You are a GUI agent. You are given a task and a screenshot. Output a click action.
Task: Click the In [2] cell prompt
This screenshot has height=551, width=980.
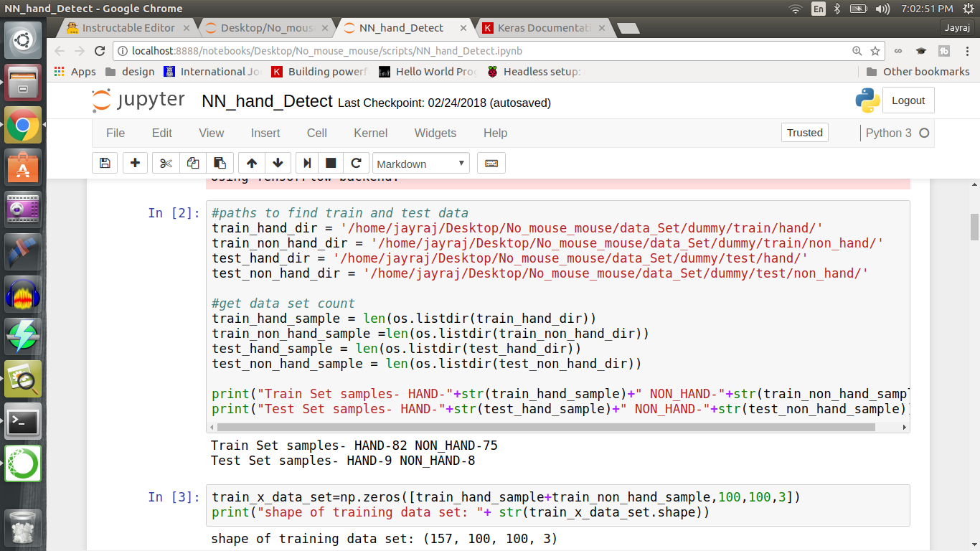coord(174,213)
